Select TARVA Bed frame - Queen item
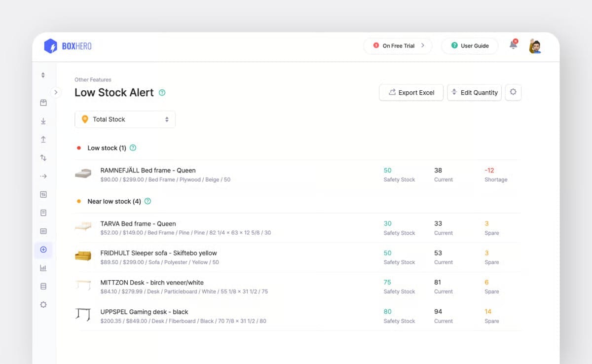The image size is (592, 364). click(x=138, y=223)
